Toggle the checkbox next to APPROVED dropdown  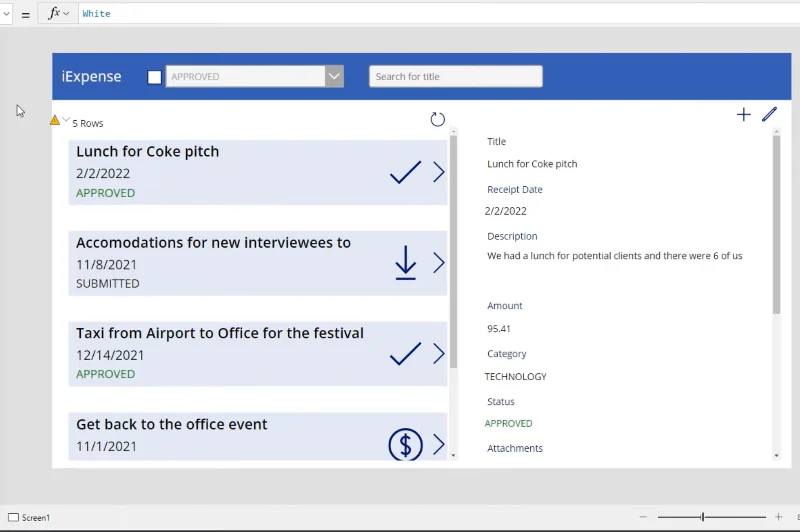(x=154, y=77)
